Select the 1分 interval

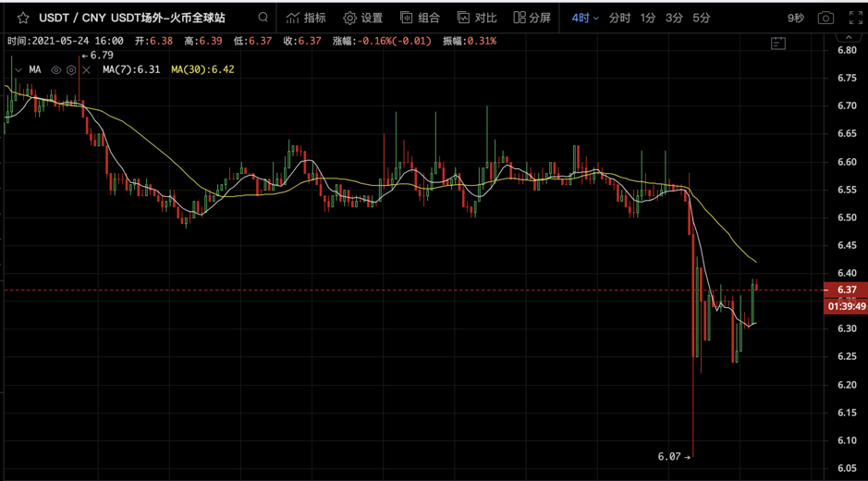[x=648, y=18]
